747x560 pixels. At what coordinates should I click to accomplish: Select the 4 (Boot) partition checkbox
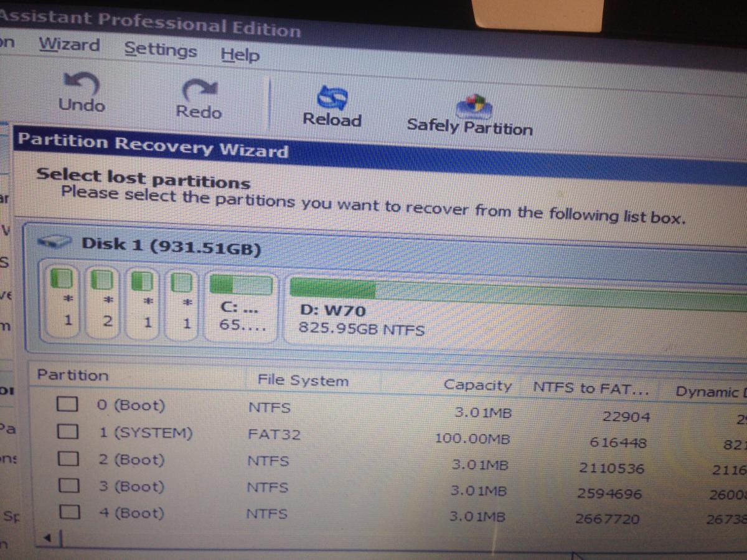(67, 513)
